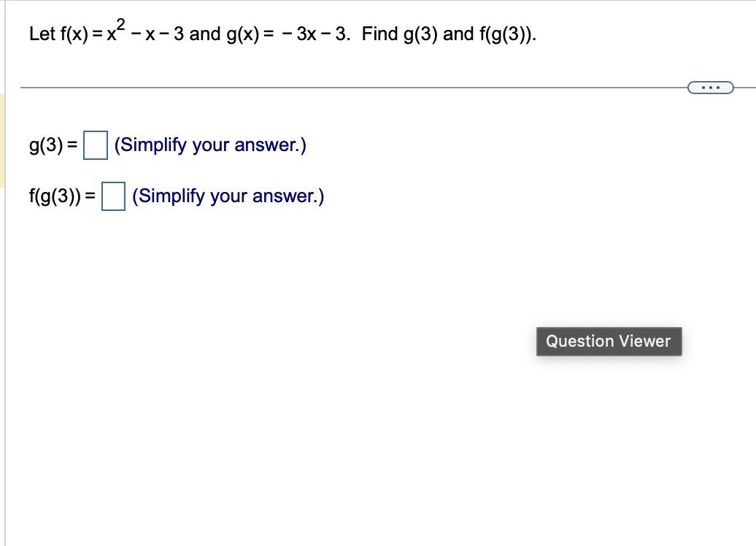Viewport: 756px width, 546px height.
Task: Open Question Viewer to review the problem
Action: point(609,341)
